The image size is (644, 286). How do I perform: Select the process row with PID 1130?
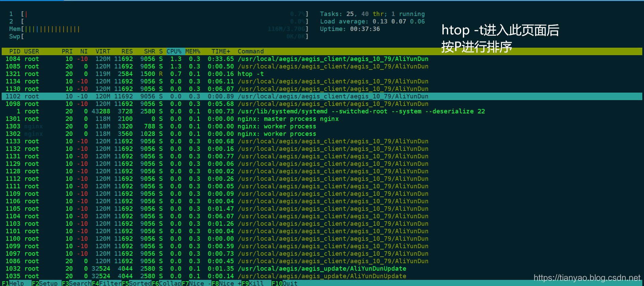coord(322,89)
